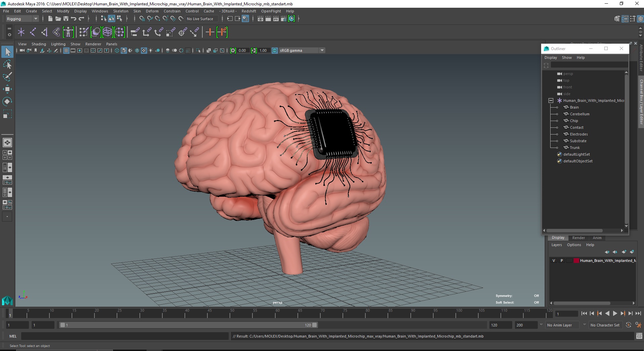The height and width of the screenshot is (351, 644).
Task: Click the Save scene icon
Action: point(66,19)
